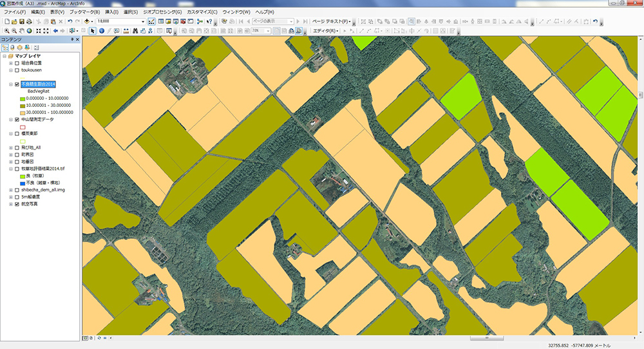Expand the shibecha_dem_all.img layer tree

(10, 190)
